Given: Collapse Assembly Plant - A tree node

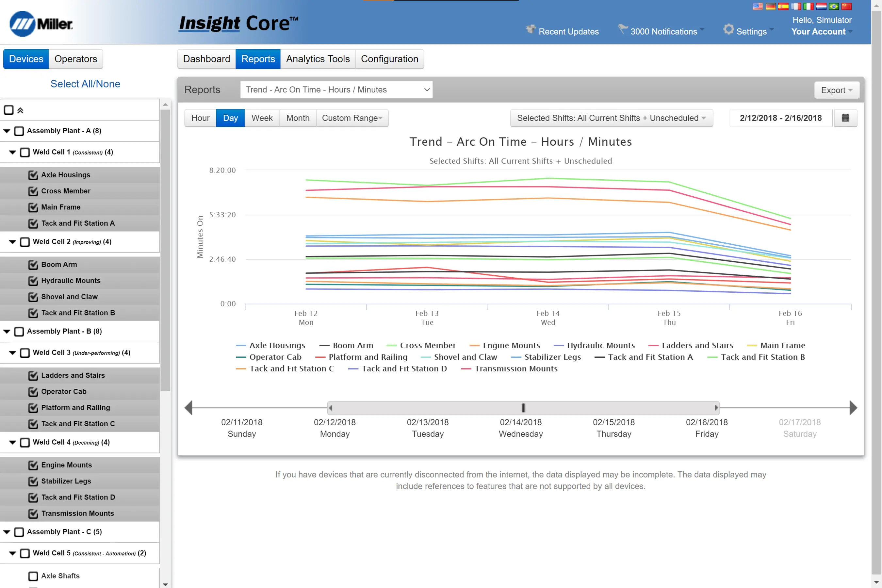Looking at the screenshot, I should click(7, 131).
